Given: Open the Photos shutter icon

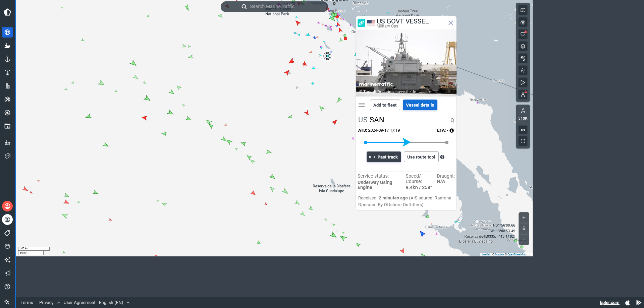Looking at the screenshot, I should click(x=7, y=113).
